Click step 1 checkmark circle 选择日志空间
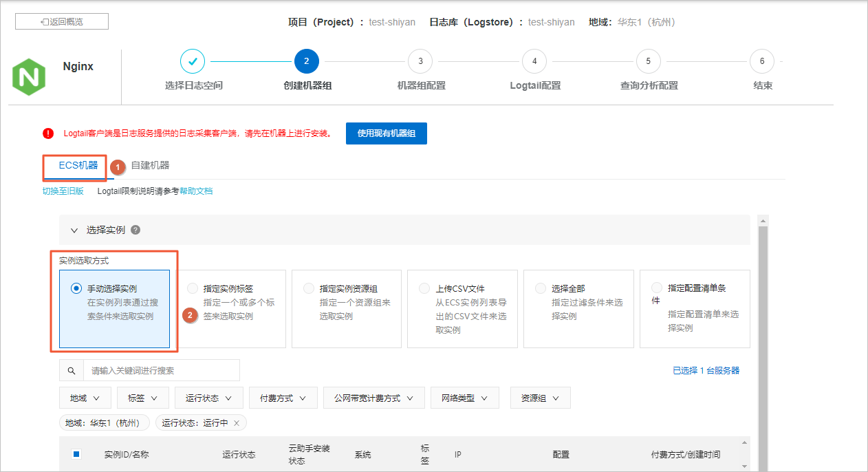Image resolution: width=868 pixels, height=472 pixels. [193, 61]
